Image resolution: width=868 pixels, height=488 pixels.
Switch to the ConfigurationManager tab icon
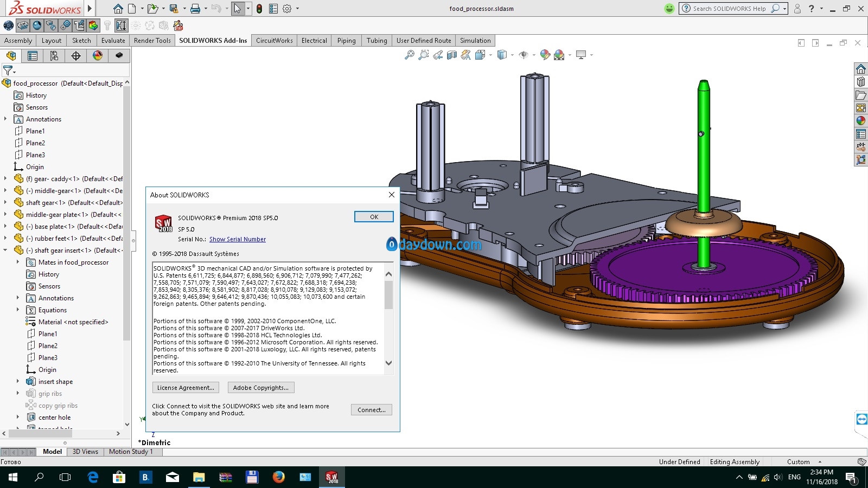tap(54, 56)
